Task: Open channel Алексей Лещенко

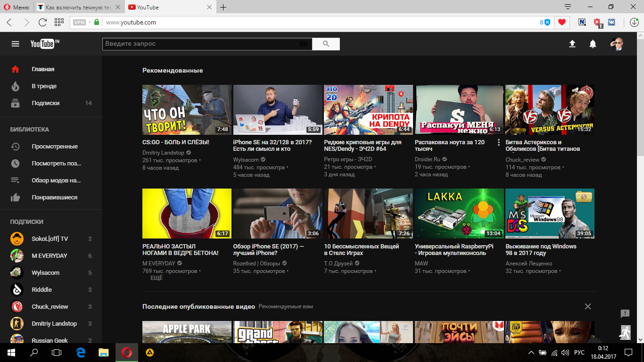Action: [x=529, y=263]
